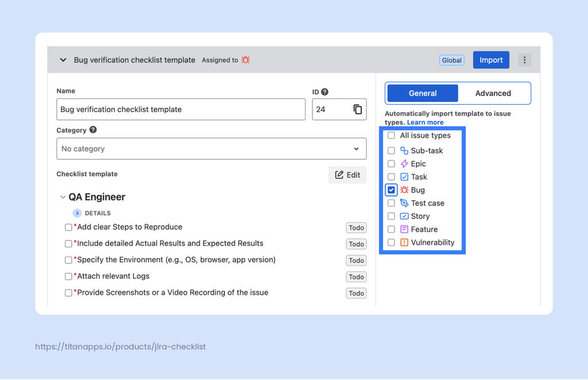Collapse the QA Engineer section
Screen dimensions: 588x380
[x=63, y=197]
